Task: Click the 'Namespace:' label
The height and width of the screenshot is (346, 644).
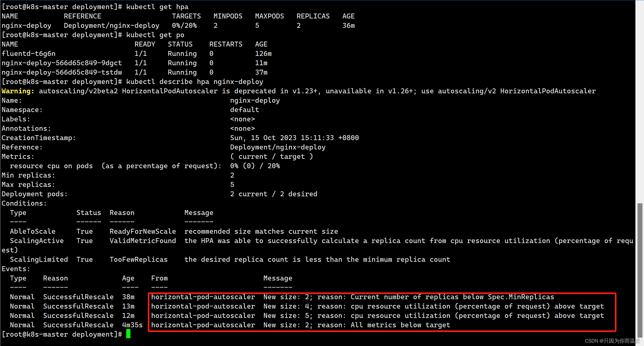Action: coord(22,110)
